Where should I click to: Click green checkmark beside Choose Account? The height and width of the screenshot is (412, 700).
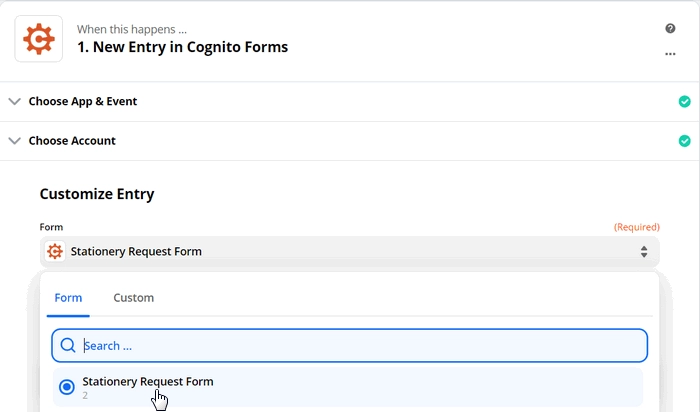pyautogui.click(x=684, y=141)
